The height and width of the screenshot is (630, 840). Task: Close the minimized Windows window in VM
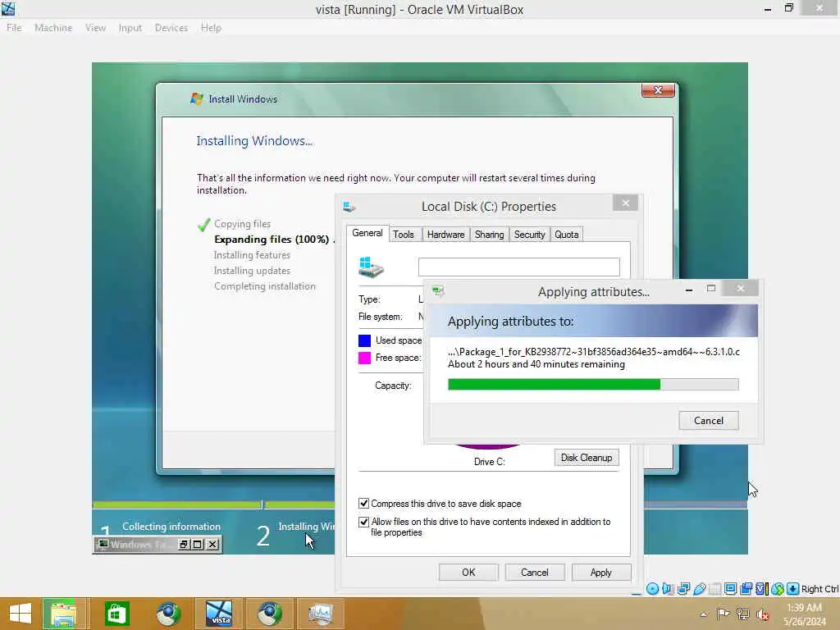click(x=212, y=545)
